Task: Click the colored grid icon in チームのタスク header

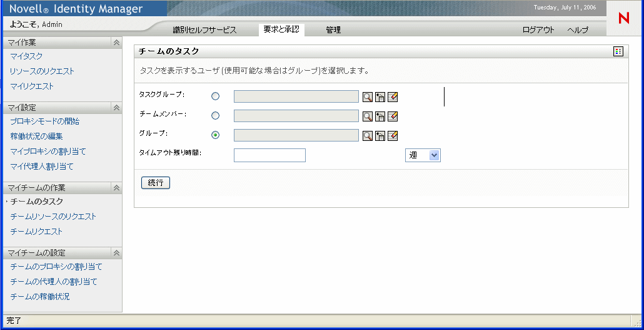Action: coord(618,51)
